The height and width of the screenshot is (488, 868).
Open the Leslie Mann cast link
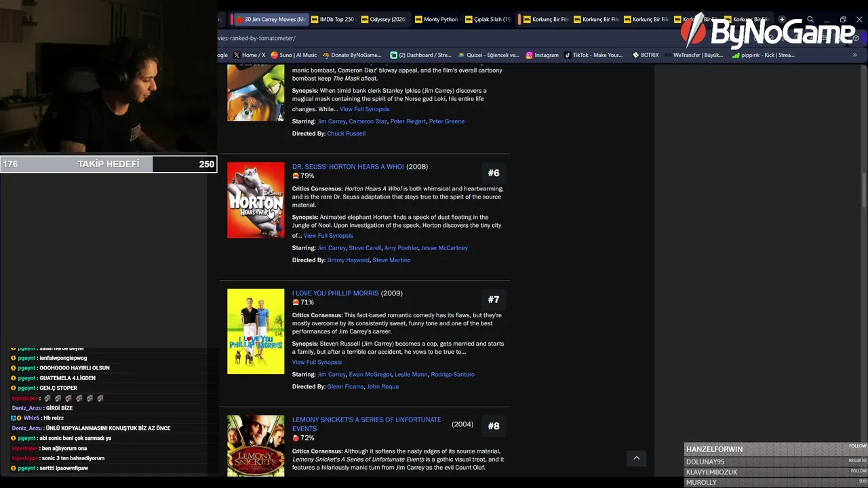click(x=411, y=375)
